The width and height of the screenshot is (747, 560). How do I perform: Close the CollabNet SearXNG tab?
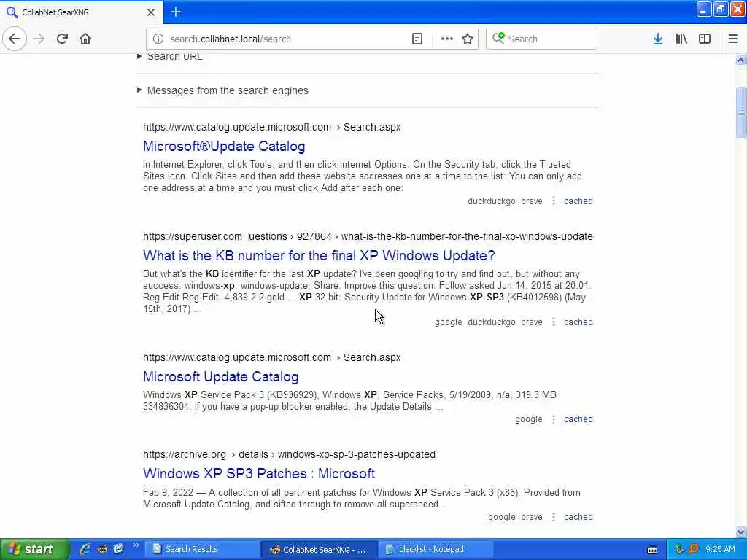click(150, 12)
